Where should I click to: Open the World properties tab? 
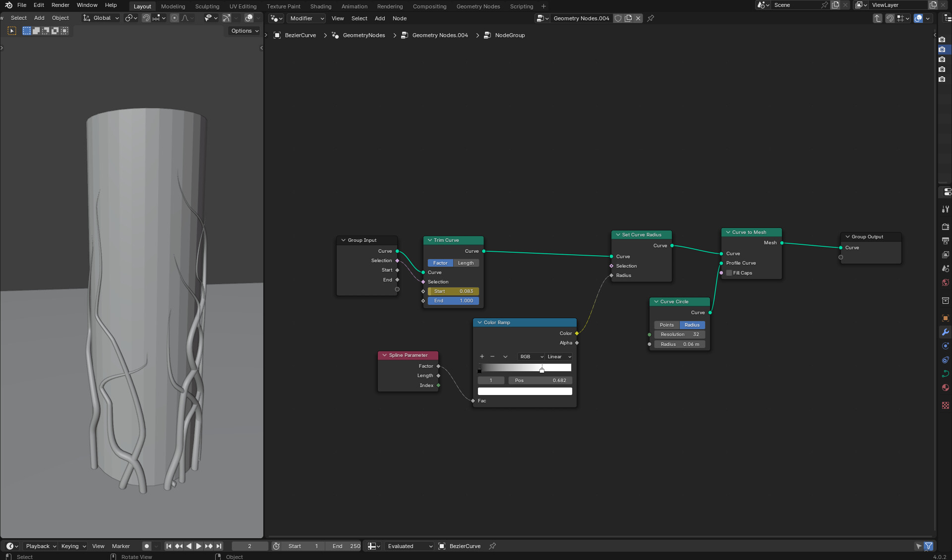[945, 282]
